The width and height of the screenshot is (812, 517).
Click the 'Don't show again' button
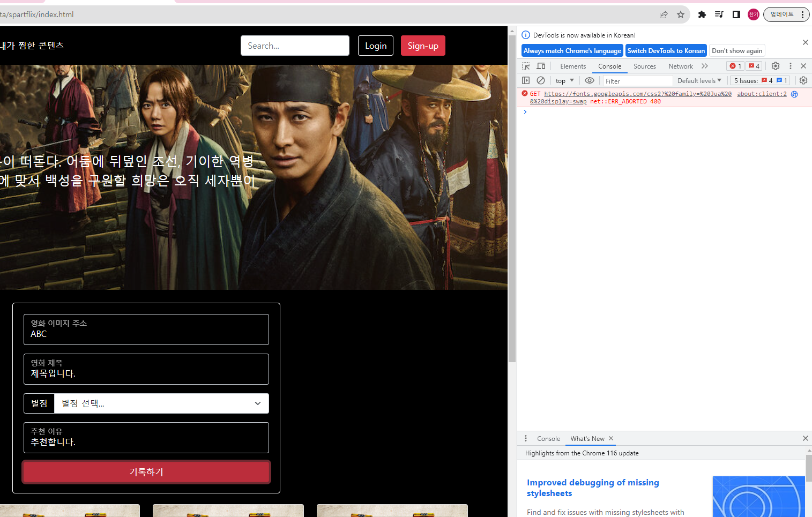coord(737,51)
